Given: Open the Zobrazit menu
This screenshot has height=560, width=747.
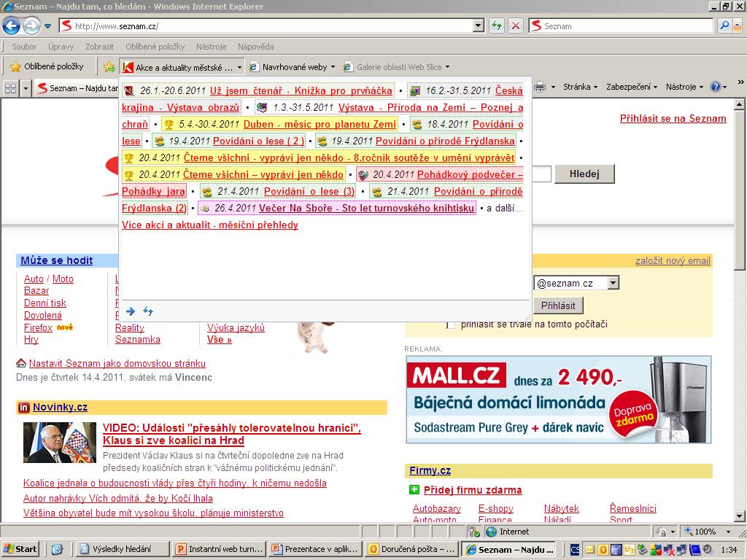Looking at the screenshot, I should click(99, 47).
